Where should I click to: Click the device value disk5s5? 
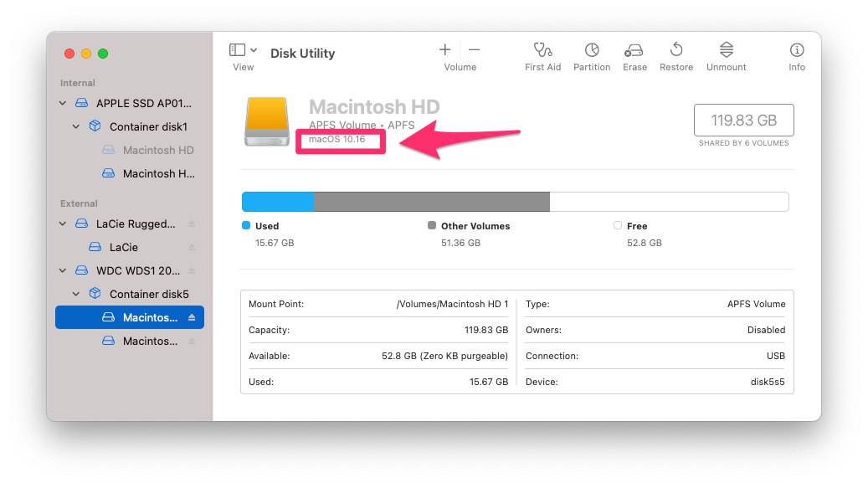click(x=768, y=382)
